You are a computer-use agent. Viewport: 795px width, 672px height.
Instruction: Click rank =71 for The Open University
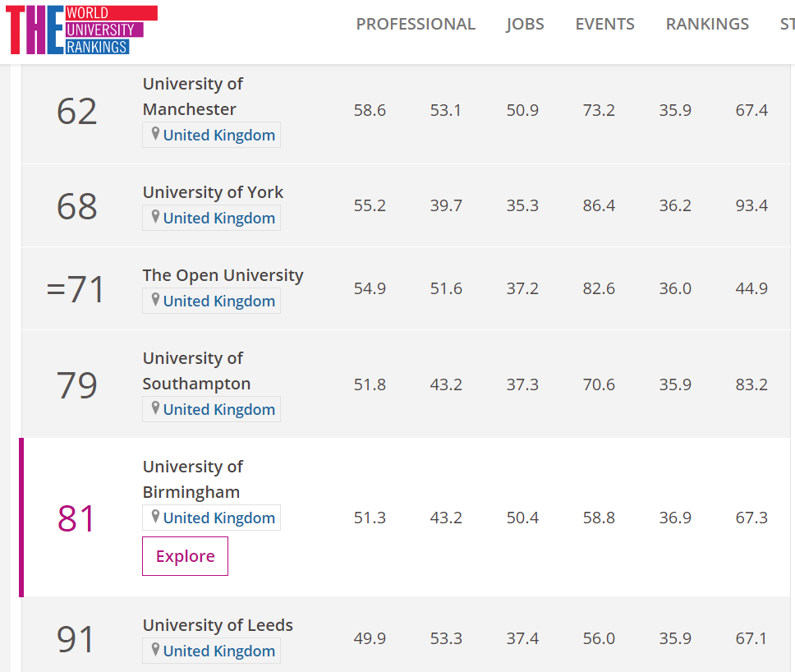pyautogui.click(x=76, y=289)
